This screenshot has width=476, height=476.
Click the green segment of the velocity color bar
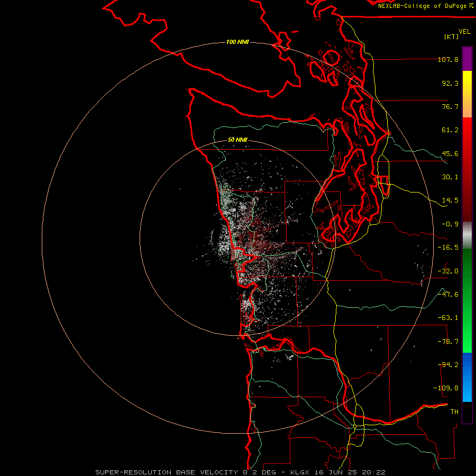(x=467, y=300)
